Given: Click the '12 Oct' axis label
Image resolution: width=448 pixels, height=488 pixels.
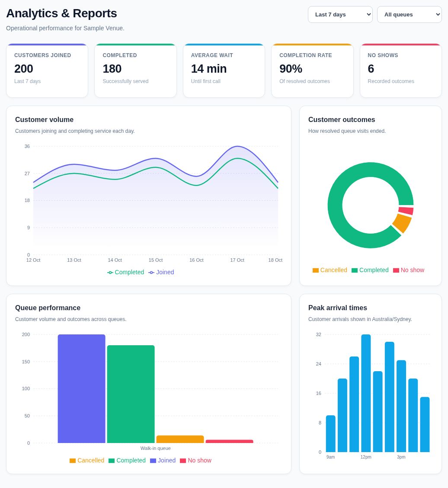Looking at the screenshot, I should 33,260.
